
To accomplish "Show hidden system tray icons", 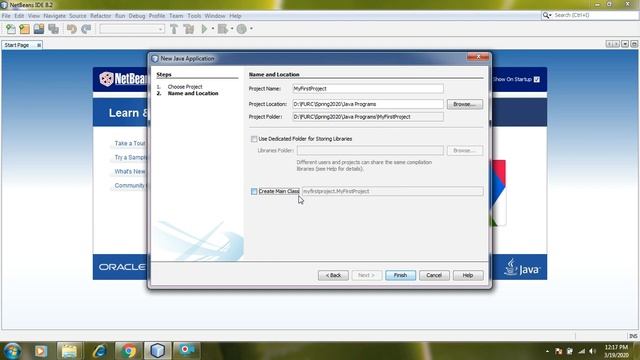I will (x=547, y=351).
